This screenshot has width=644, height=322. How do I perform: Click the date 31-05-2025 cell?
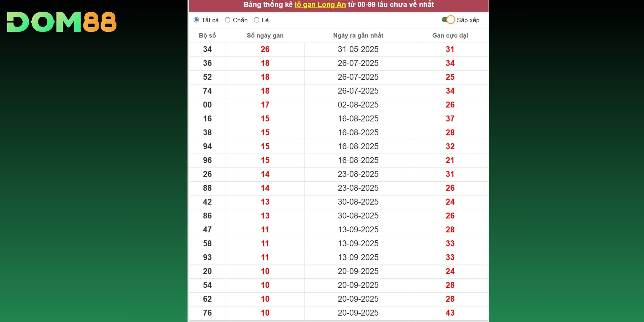click(x=358, y=49)
